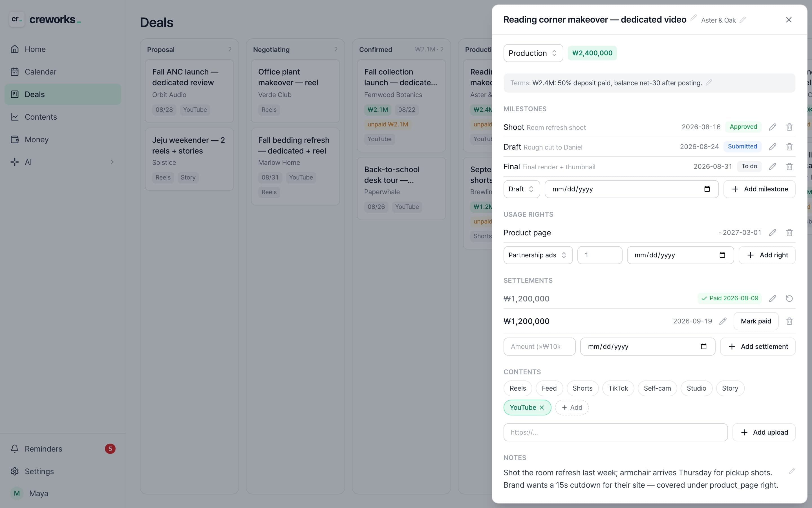The height and width of the screenshot is (508, 812).
Task: Edit the Product page usage right
Action: (x=773, y=233)
